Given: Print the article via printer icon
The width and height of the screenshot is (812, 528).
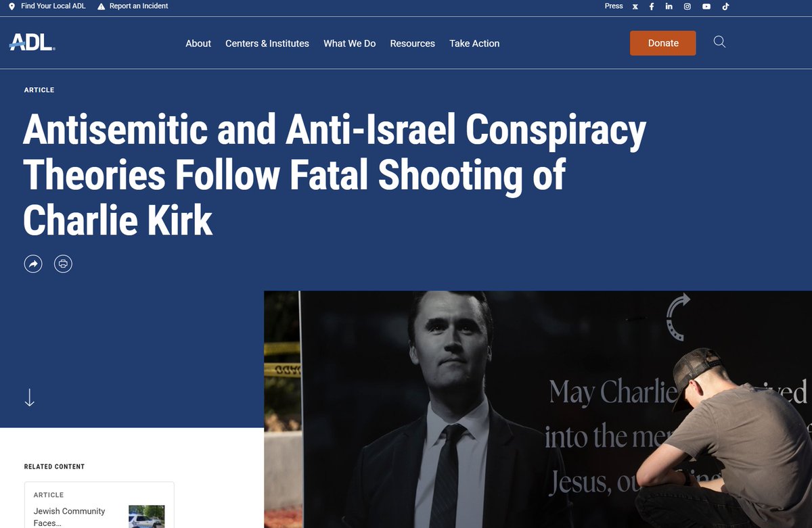Looking at the screenshot, I should pos(63,264).
